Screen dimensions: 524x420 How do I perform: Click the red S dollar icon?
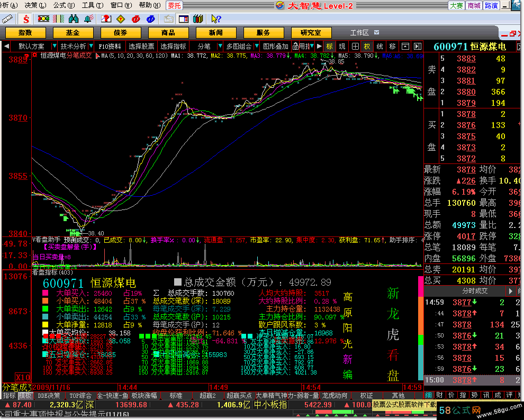tap(26, 19)
